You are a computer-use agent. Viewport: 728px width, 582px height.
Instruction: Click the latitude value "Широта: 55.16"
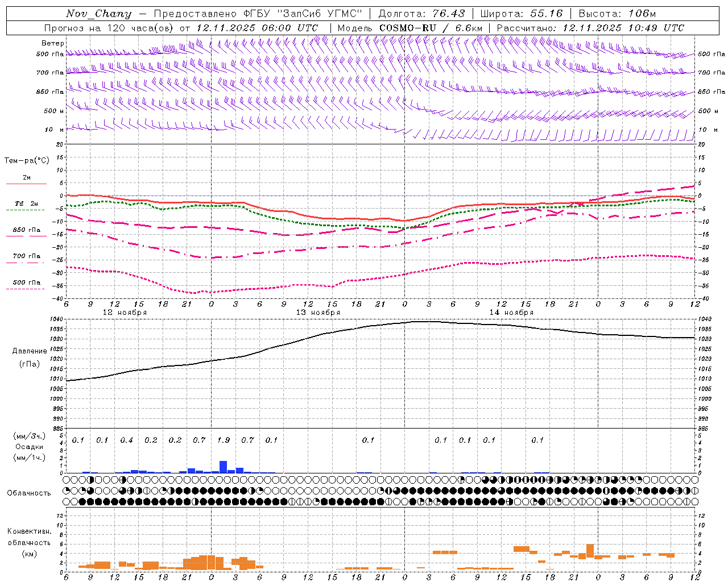(x=522, y=14)
